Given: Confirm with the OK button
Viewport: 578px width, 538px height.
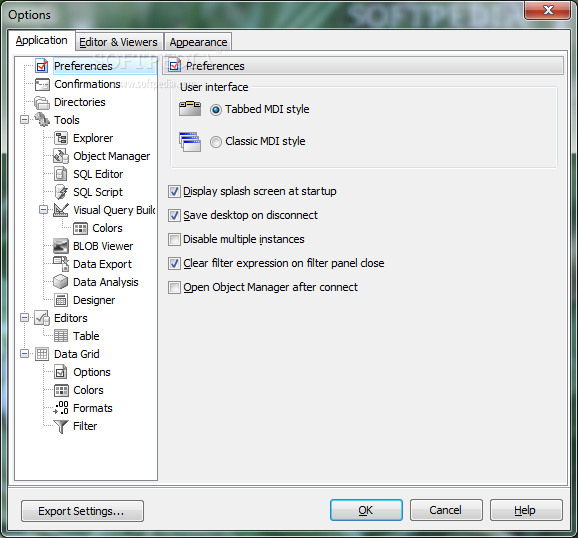Looking at the screenshot, I should (x=366, y=510).
